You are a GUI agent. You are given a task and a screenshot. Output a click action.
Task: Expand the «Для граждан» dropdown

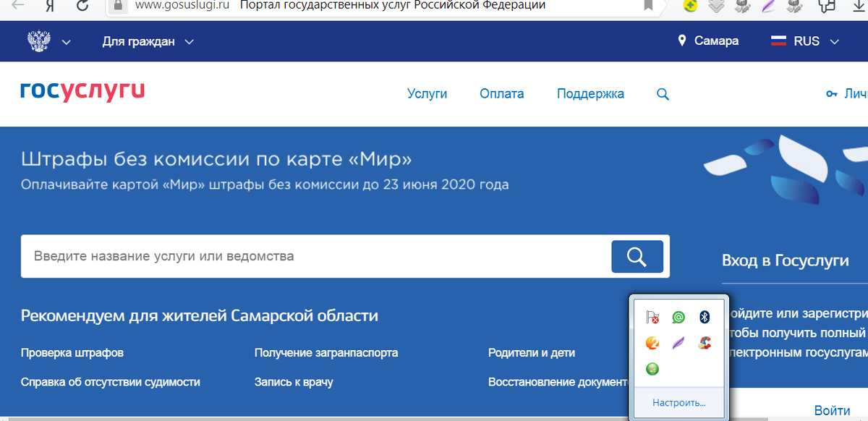click(149, 41)
